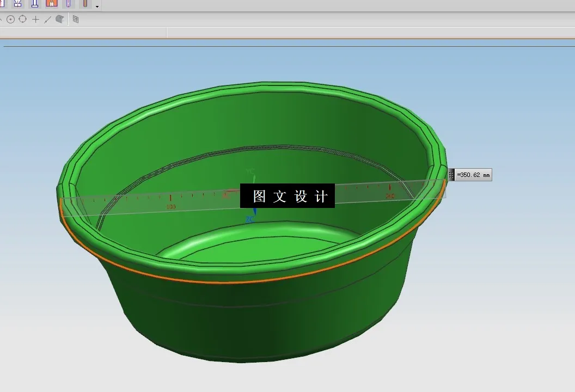Select the arc center snap tool
This screenshot has height=392, width=575.
[11, 19]
